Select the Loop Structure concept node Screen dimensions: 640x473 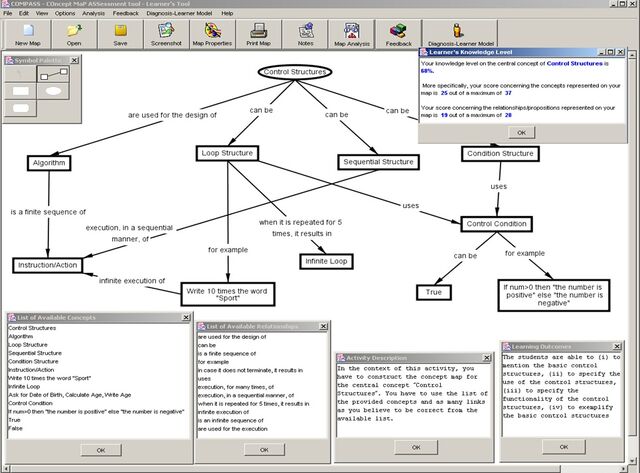pos(227,153)
